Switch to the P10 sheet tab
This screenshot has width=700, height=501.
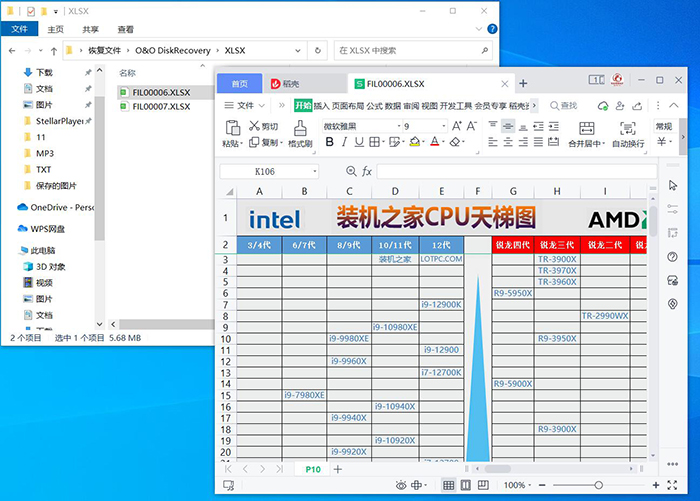point(313,469)
